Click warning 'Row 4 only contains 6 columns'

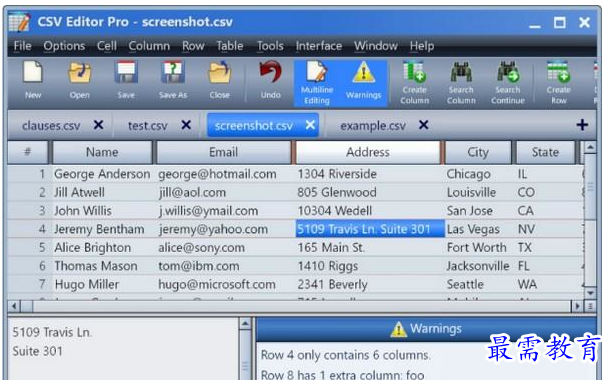pos(345,355)
